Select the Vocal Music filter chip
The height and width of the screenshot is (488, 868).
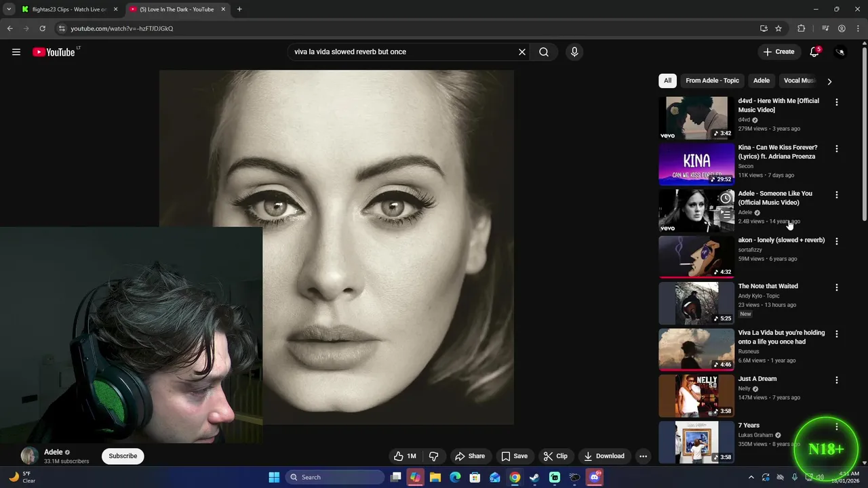pos(799,81)
